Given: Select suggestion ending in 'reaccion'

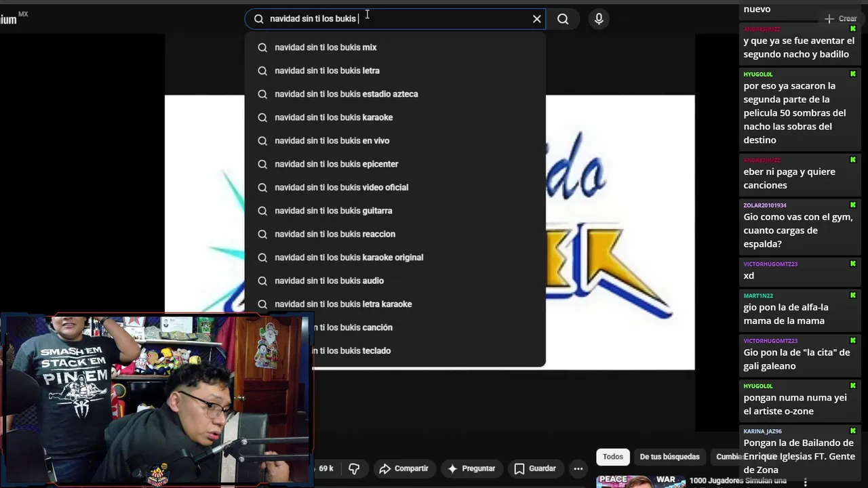Looking at the screenshot, I should coord(395,234).
